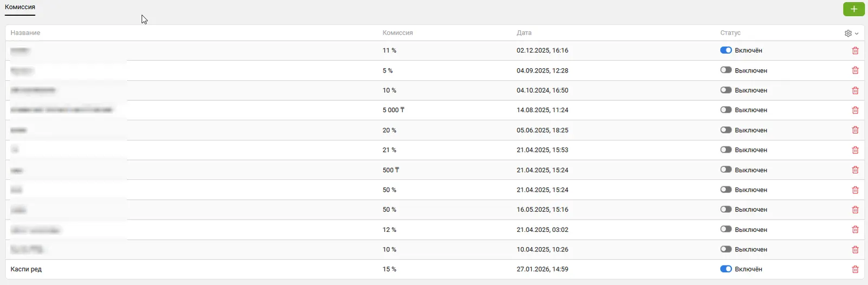Image resolution: width=868 pixels, height=285 pixels.
Task: Select the Каспи ред row name
Action: coord(26,269)
